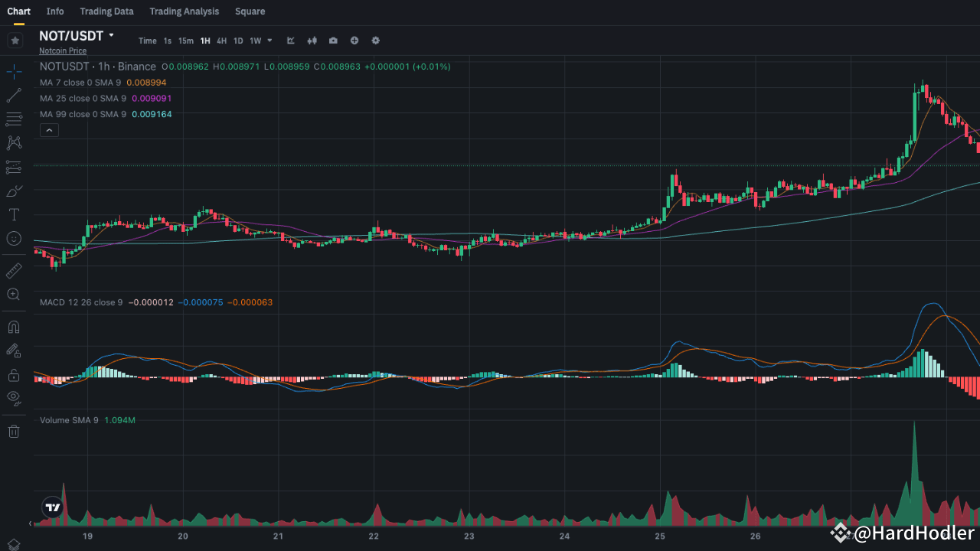Screen dimensions: 980x551
Task: Click the Volume value 1.094M
Action: (x=119, y=420)
